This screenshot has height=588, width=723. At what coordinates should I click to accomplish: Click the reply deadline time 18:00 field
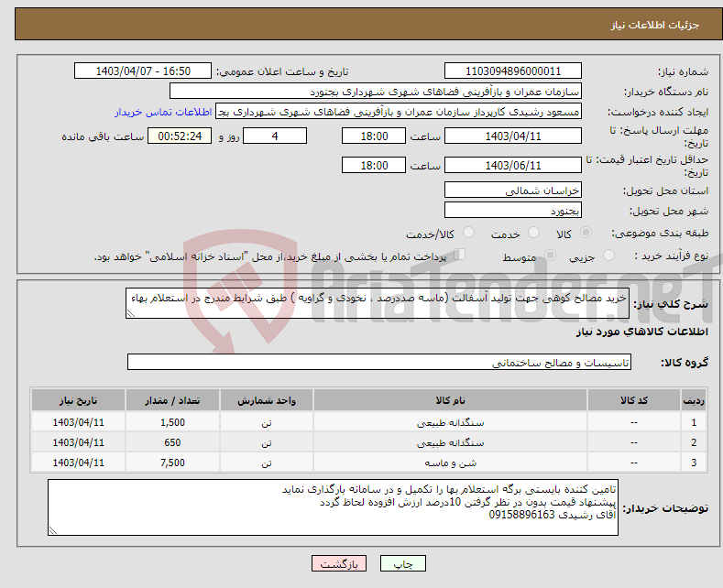[374, 136]
